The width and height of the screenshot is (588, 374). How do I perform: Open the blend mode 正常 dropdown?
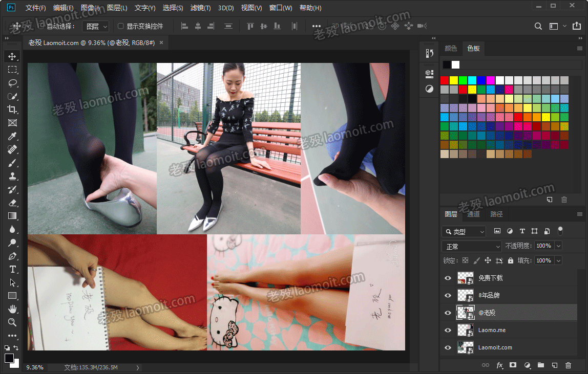[x=472, y=246]
